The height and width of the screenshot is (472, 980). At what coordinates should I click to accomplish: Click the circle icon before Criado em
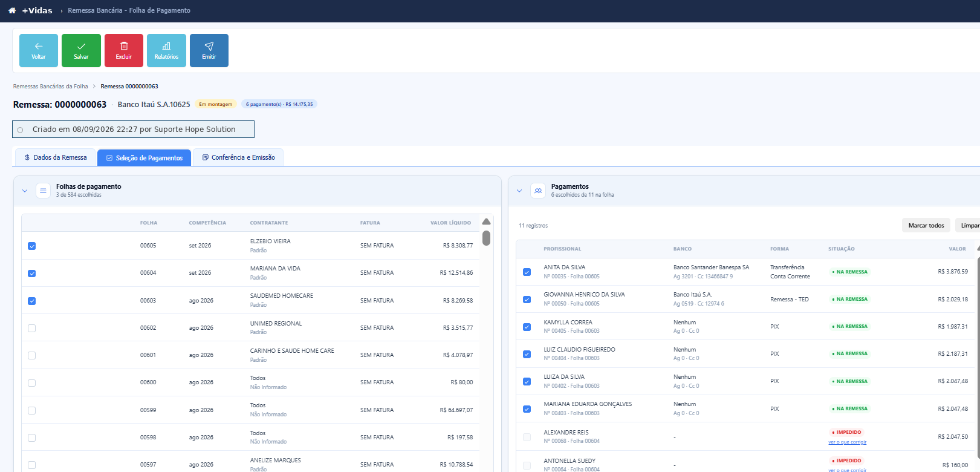pos(21,129)
